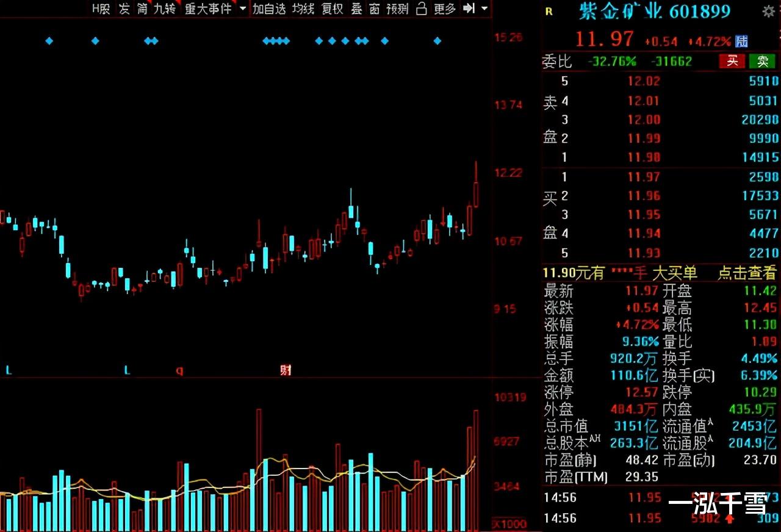
Task: Click the green 卖 sell button
Action: [x=763, y=60]
